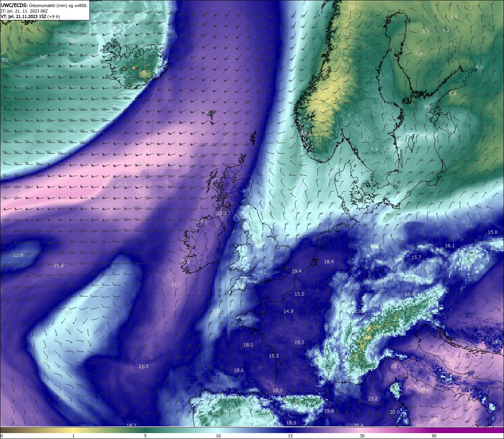Click the 22.5 value near Spain

(x=278, y=391)
